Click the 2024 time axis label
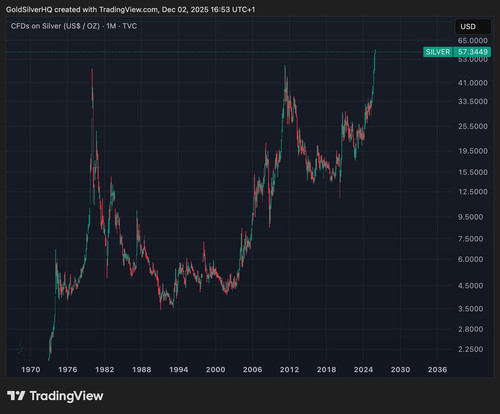This screenshot has height=414, width=500. [363, 369]
